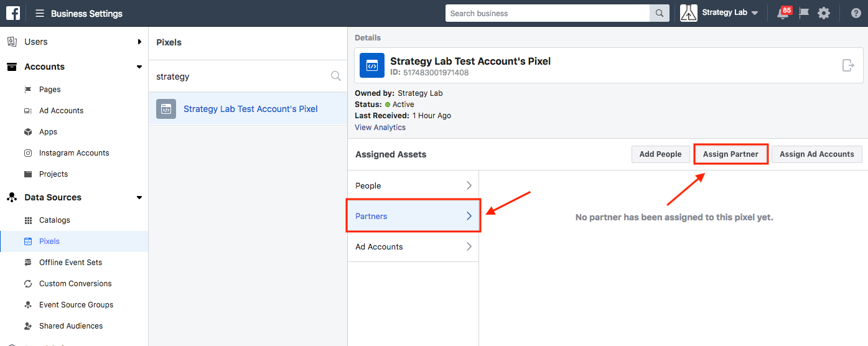Viewport: 868px width, 346px height.
Task: Click the leave/exit icon in Details card
Action: pyautogui.click(x=848, y=65)
